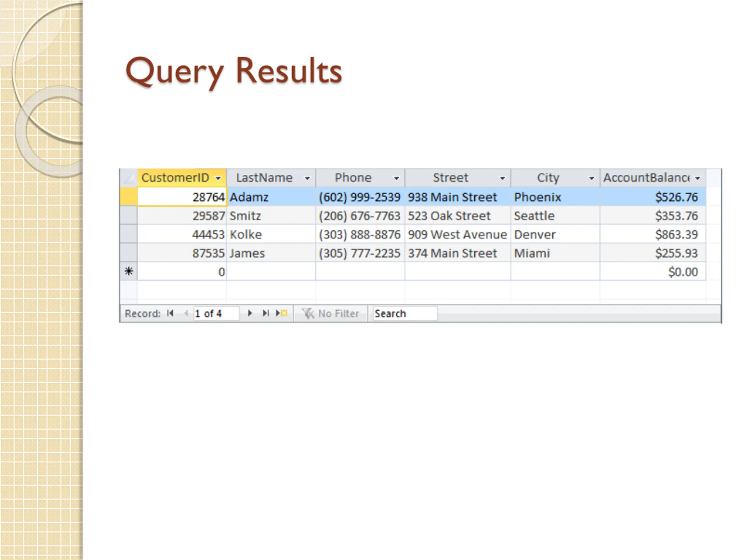747x560 pixels.
Task: Click the Seattle city cell
Action: click(x=556, y=215)
